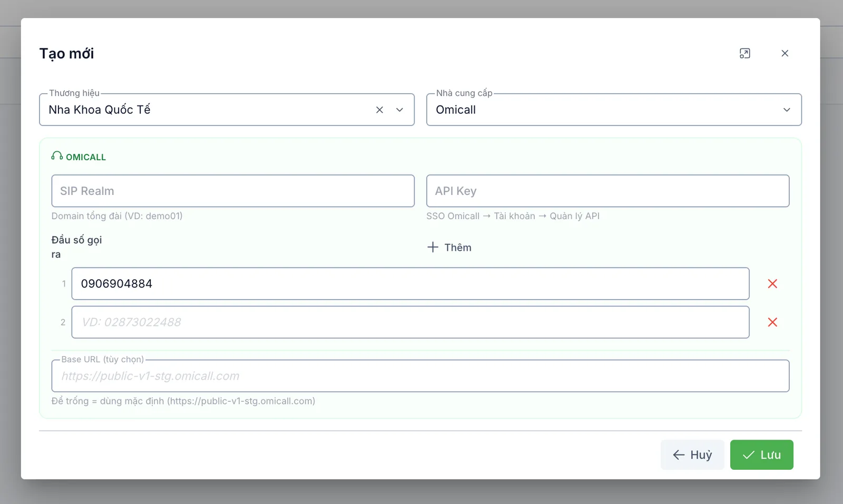This screenshot has height=504, width=843.
Task: Add a new outbound number with Thêm
Action: [x=449, y=247]
